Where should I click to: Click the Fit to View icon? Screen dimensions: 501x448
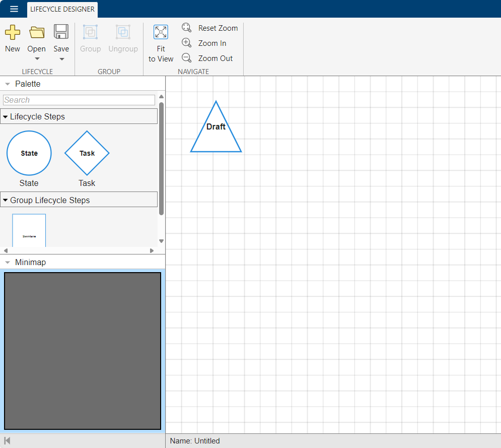coord(161,33)
